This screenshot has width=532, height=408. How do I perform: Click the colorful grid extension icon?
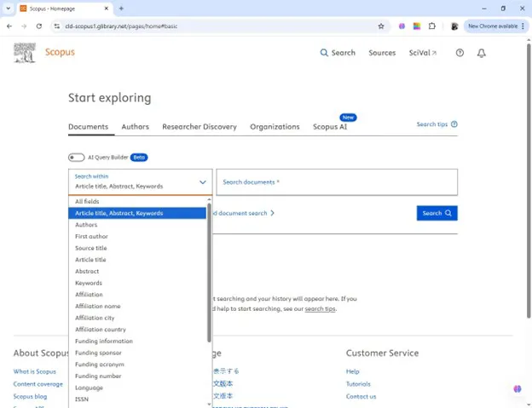(417, 26)
